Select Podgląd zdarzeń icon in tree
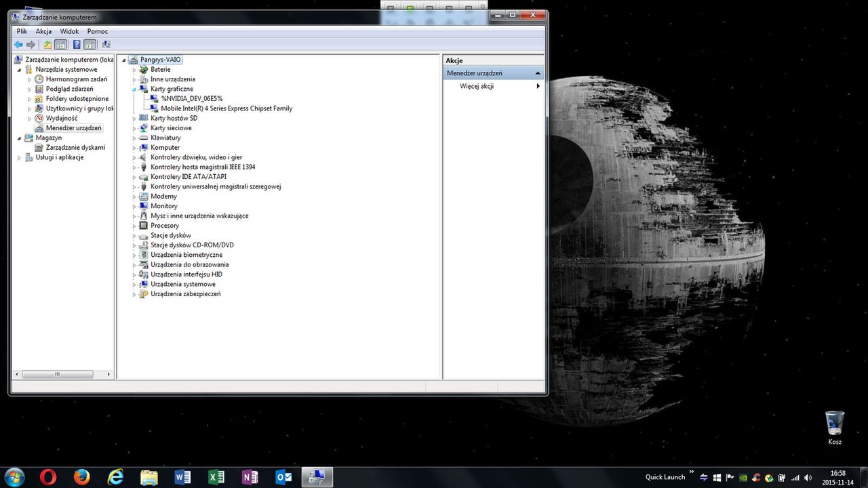Screen dimensions: 868x488 39,89
